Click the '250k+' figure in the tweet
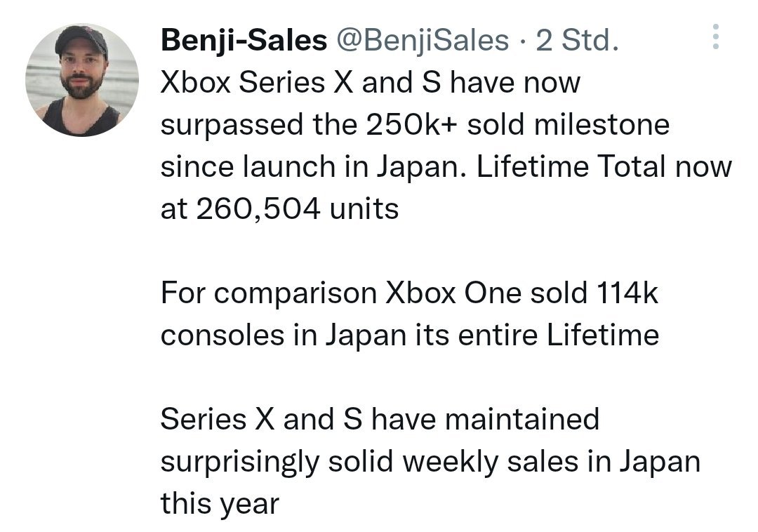The height and width of the screenshot is (532, 758). tap(411, 125)
